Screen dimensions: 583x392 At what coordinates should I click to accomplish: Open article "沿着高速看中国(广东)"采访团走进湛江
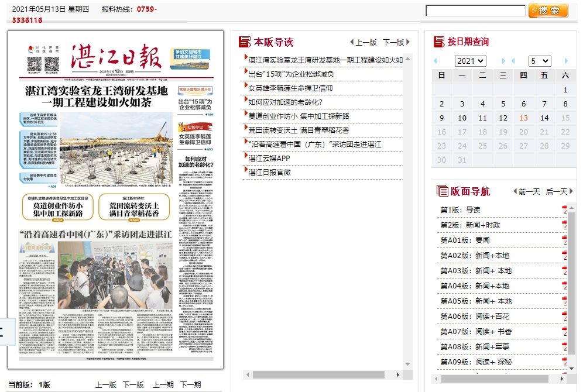point(314,144)
